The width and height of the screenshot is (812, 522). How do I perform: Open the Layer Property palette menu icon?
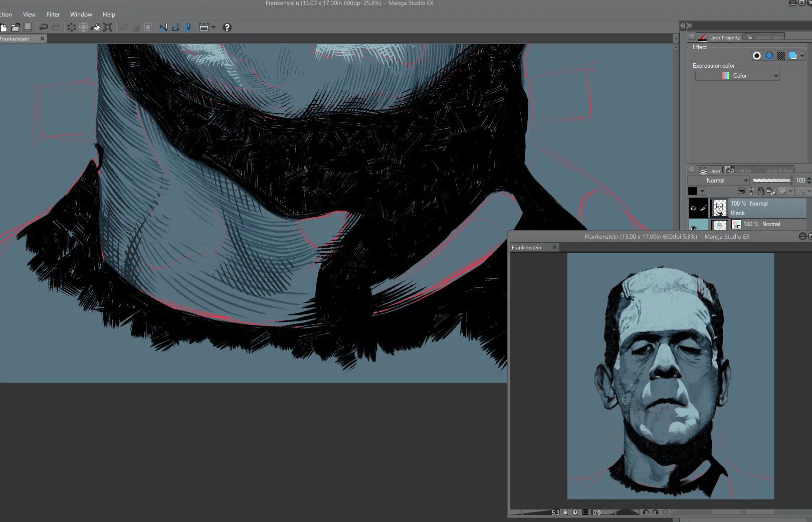tap(691, 36)
